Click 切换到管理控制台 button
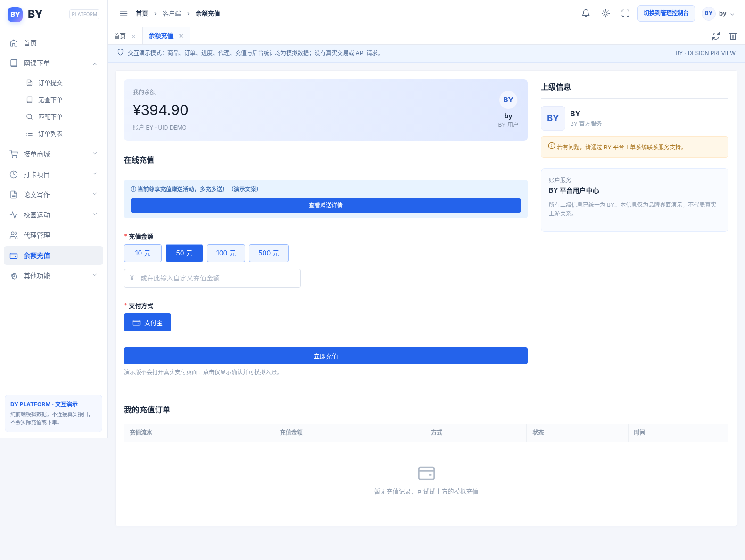 (666, 13)
